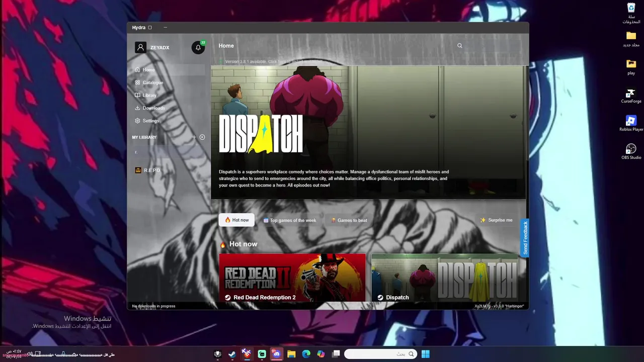Click the green app icon left of Discord in taskbar
The width and height of the screenshot is (644, 362).
(x=262, y=354)
